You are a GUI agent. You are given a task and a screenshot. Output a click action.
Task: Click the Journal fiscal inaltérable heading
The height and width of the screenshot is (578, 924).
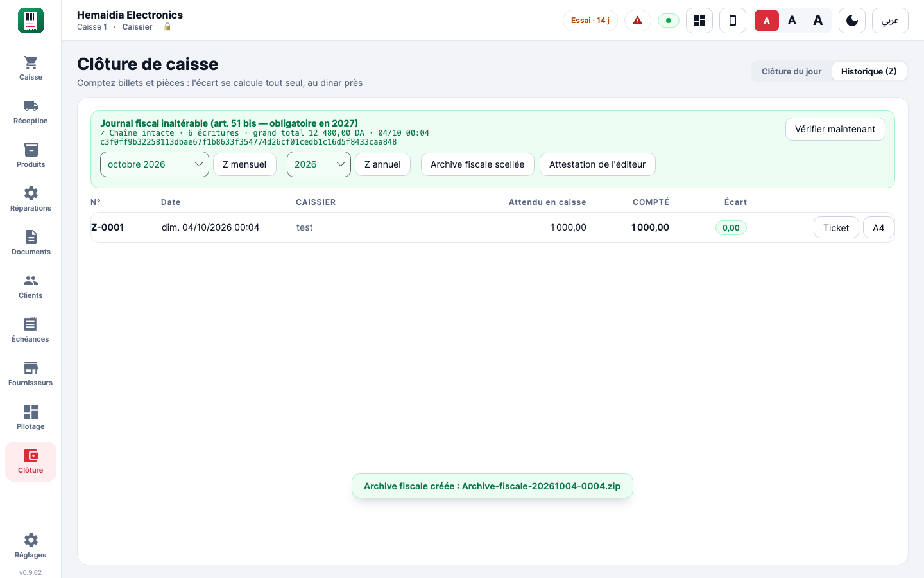coord(229,123)
